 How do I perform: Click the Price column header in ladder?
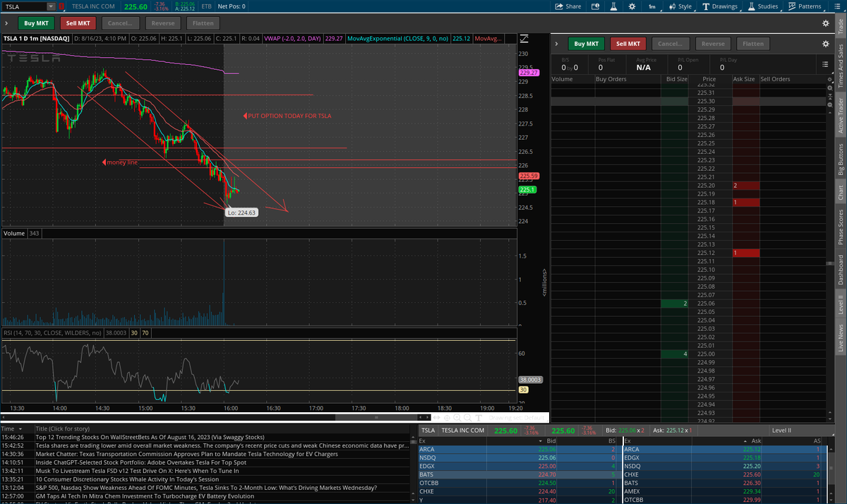[x=709, y=79]
